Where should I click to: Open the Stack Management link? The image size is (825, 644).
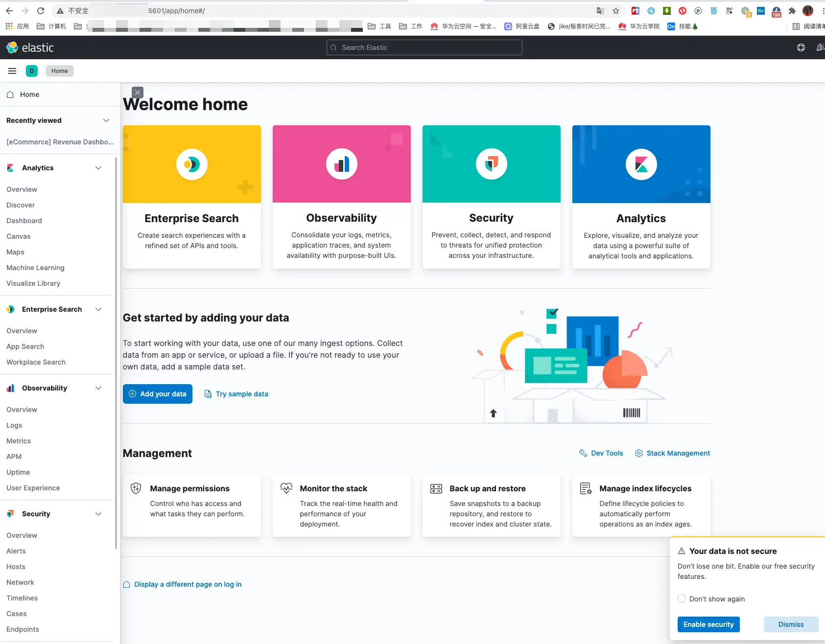[673, 453]
